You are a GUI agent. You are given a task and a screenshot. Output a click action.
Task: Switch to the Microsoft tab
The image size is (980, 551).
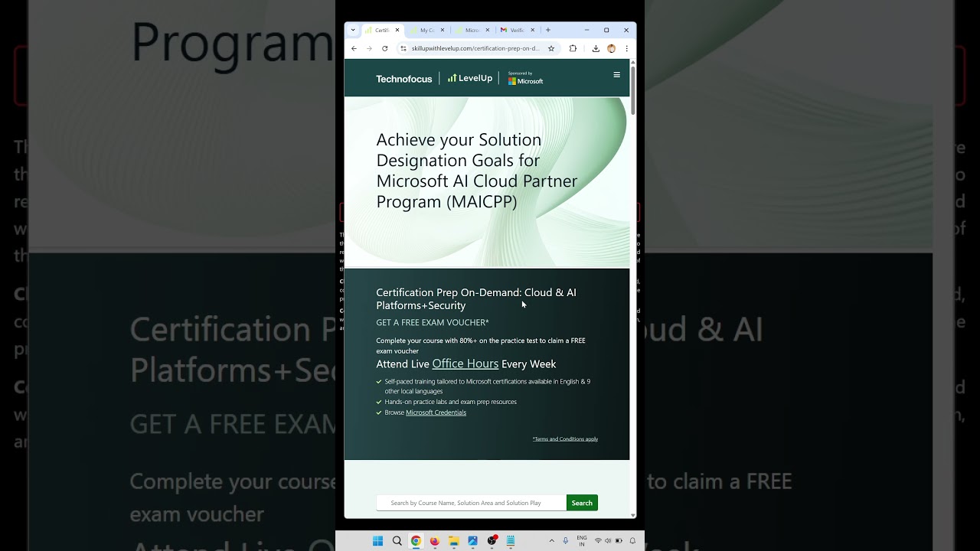coord(471,30)
